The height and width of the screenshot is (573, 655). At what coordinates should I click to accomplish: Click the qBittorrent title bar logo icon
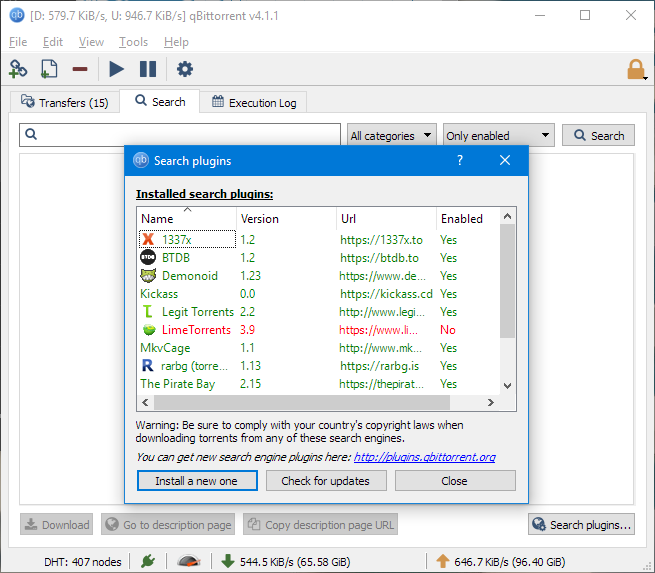17,15
